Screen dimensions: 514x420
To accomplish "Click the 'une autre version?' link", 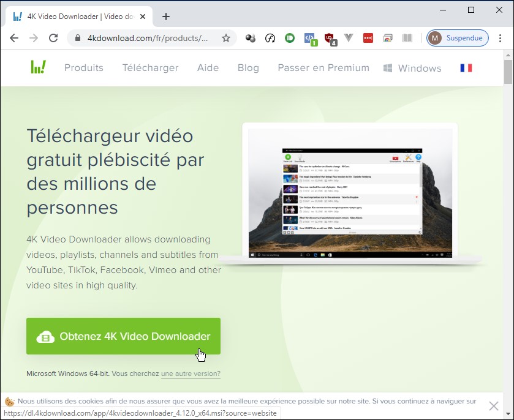I will point(191,373).
